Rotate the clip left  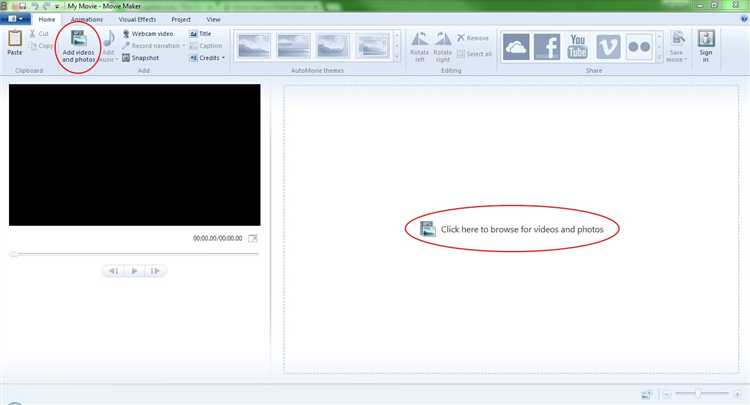[x=419, y=46]
